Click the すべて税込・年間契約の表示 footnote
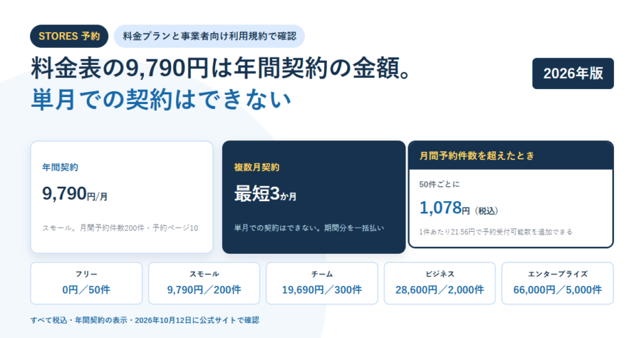This screenshot has height=338, width=644. pos(145,320)
